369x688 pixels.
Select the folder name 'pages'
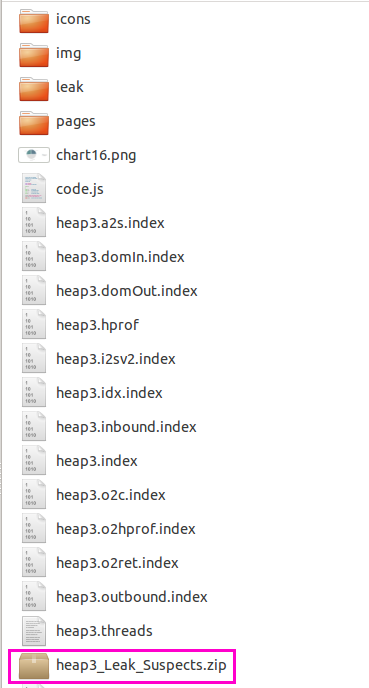(x=75, y=122)
